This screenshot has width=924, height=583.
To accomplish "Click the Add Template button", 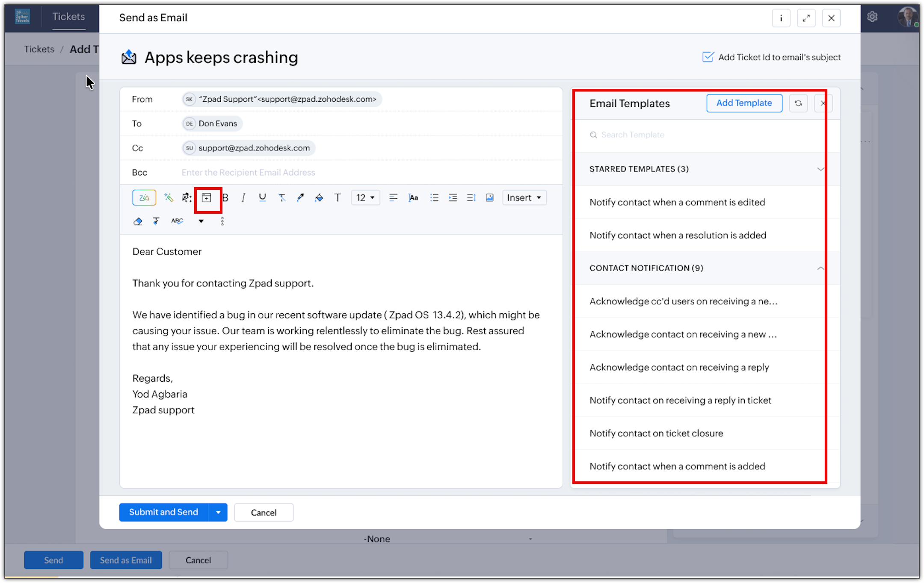I will pyautogui.click(x=744, y=103).
